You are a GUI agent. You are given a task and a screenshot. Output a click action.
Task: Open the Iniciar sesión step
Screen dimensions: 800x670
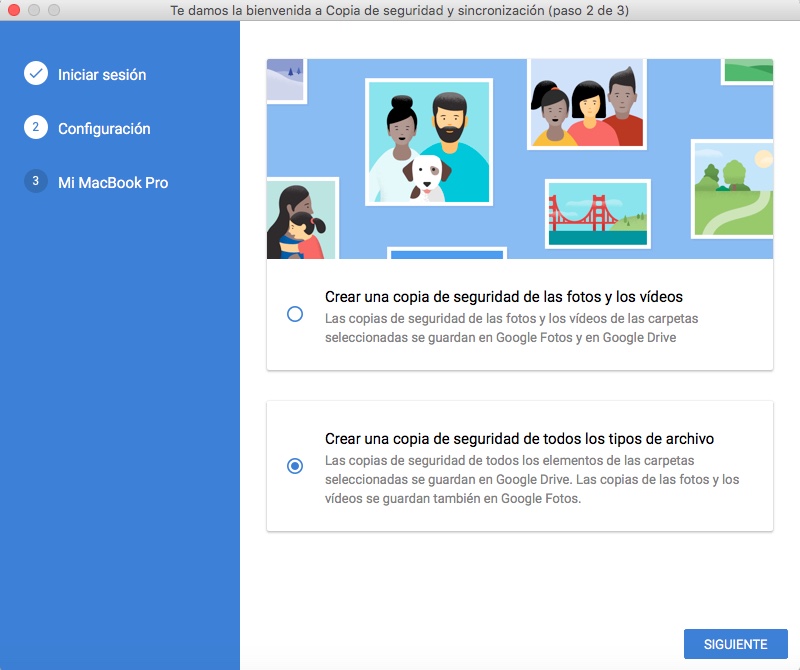[x=102, y=75]
